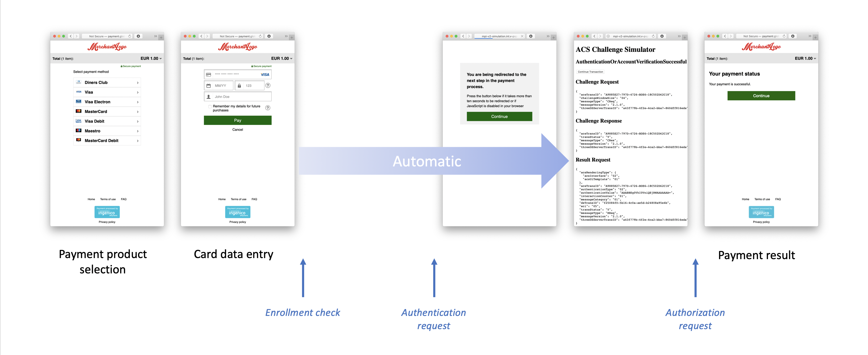Click Home link in payment status window
The height and width of the screenshot is (355, 868).
click(x=745, y=199)
